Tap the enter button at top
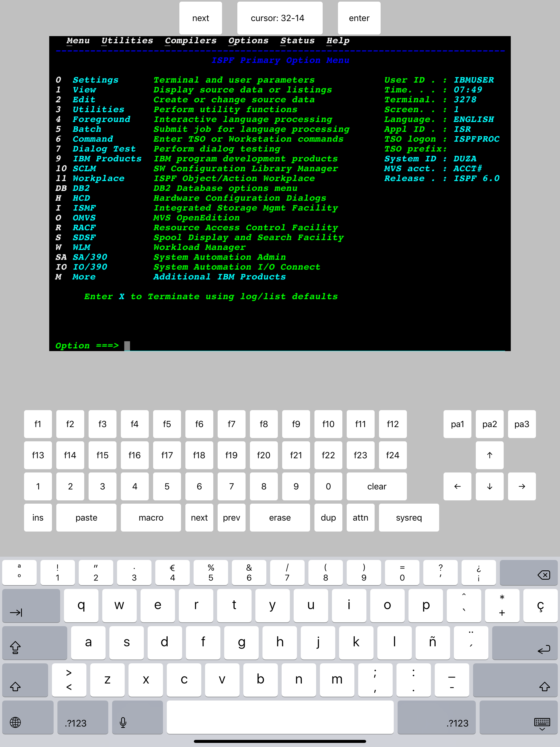The image size is (560, 747). 359,18
